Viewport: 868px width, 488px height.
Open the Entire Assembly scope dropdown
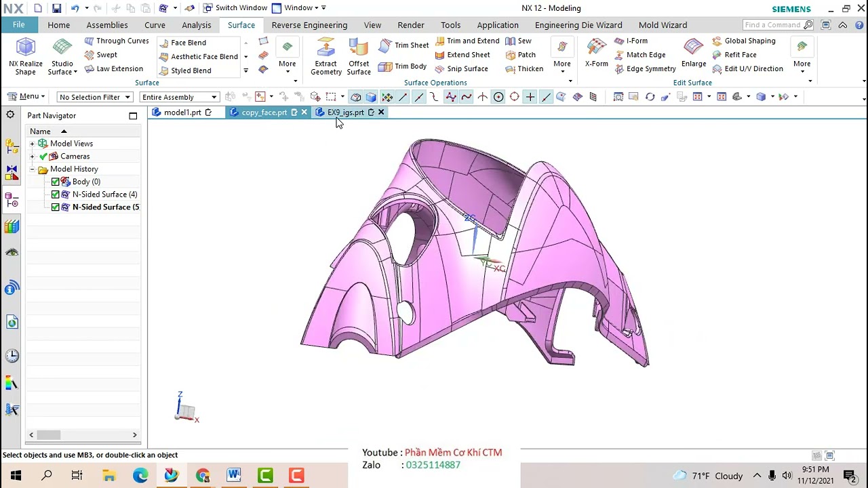(x=180, y=97)
